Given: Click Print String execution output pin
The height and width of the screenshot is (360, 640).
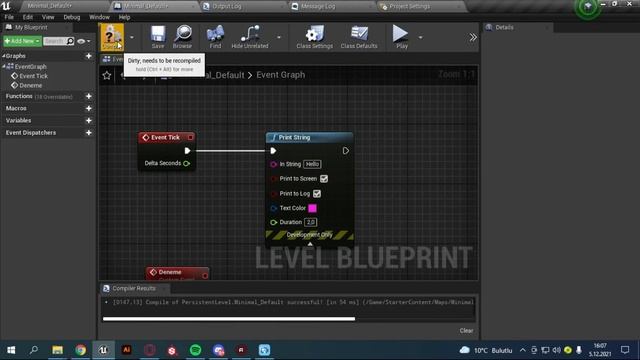Looking at the screenshot, I should [x=346, y=151].
